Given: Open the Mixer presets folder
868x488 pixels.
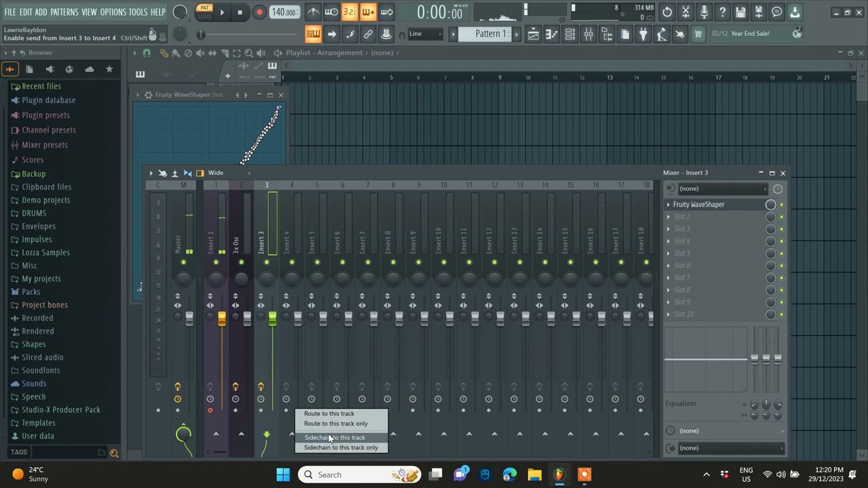Looking at the screenshot, I should point(45,145).
